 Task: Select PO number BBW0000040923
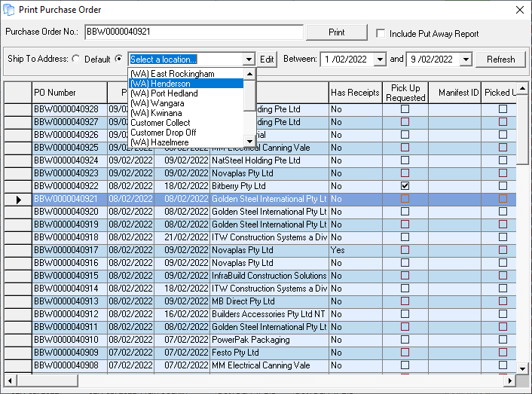[69, 173]
